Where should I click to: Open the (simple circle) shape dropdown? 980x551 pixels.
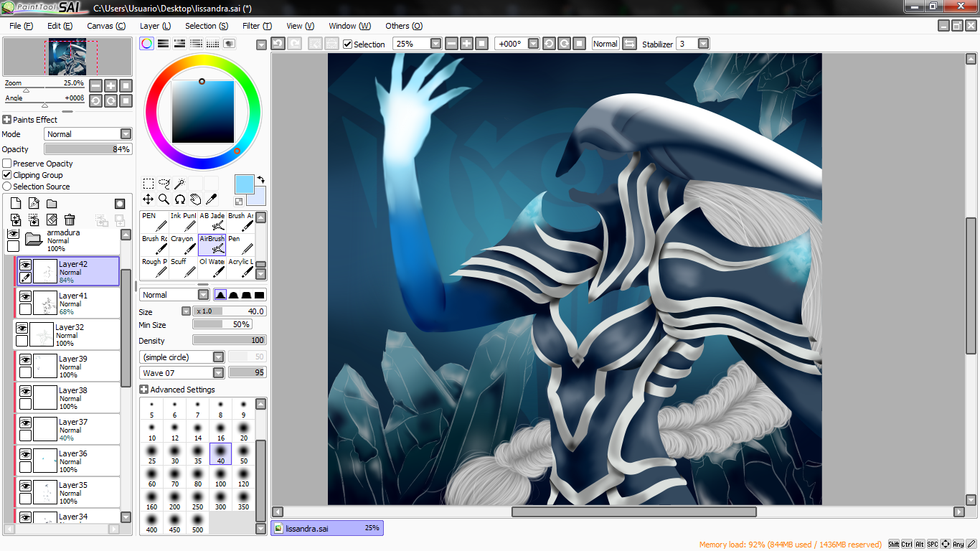point(182,357)
